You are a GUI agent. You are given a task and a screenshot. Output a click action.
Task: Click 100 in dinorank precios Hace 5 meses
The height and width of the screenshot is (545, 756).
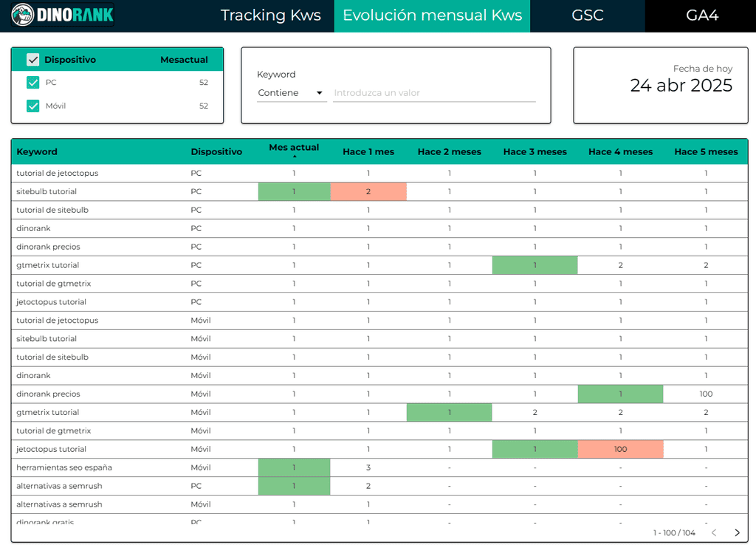point(706,394)
